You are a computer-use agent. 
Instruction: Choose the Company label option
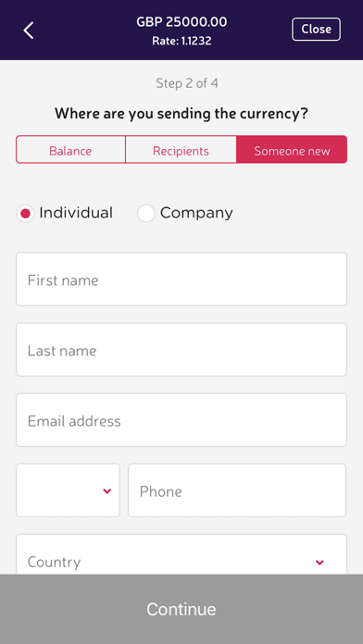click(196, 213)
